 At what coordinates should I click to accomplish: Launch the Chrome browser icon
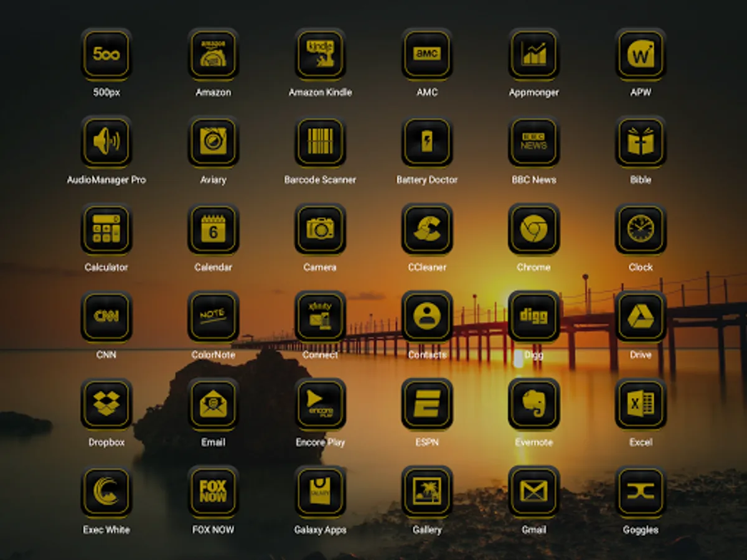(x=534, y=229)
